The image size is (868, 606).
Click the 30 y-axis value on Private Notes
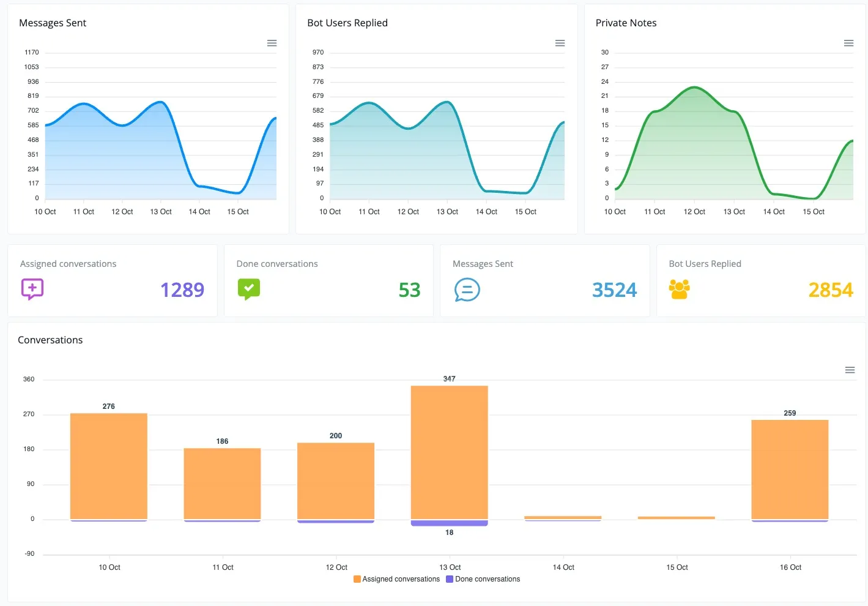pos(605,53)
